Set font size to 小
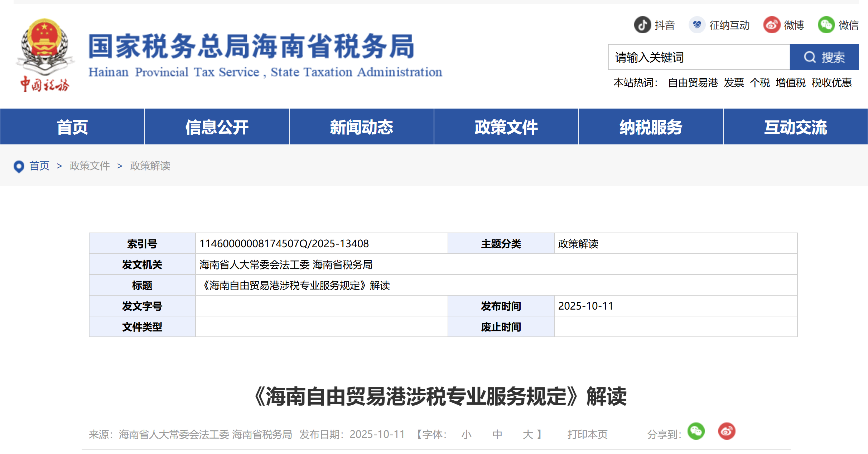Screen dimensions: 868x454 (466, 435)
